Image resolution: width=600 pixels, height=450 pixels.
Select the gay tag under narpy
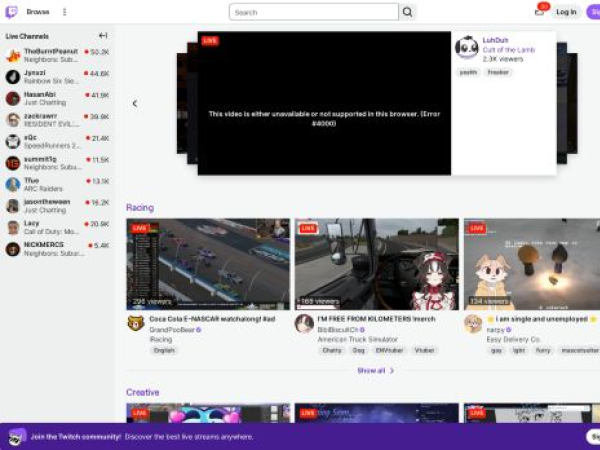pyautogui.click(x=497, y=350)
